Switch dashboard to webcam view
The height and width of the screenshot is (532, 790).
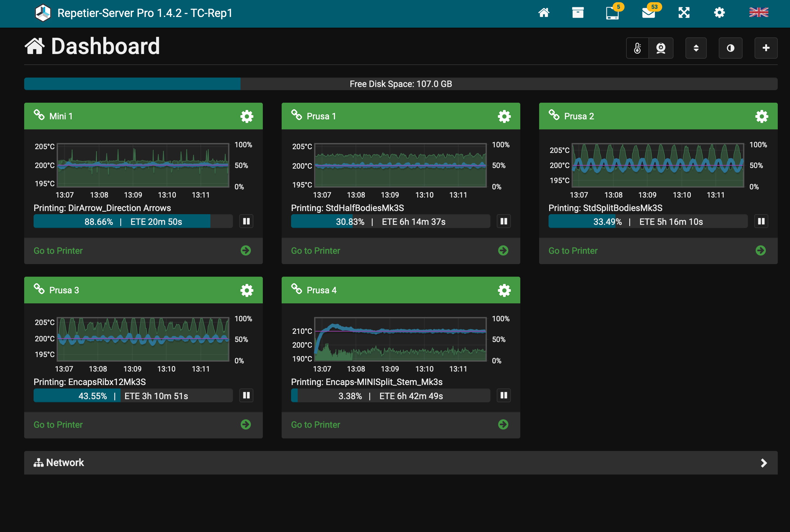(661, 48)
